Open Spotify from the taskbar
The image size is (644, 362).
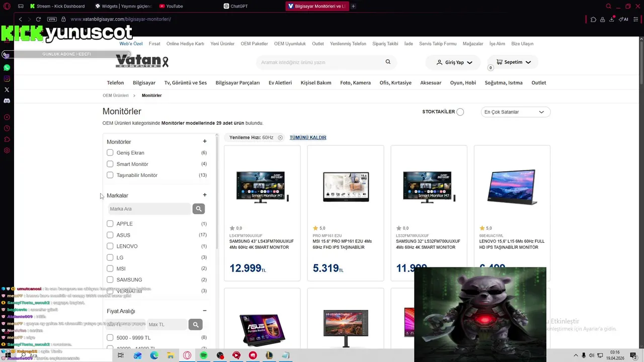point(204,355)
